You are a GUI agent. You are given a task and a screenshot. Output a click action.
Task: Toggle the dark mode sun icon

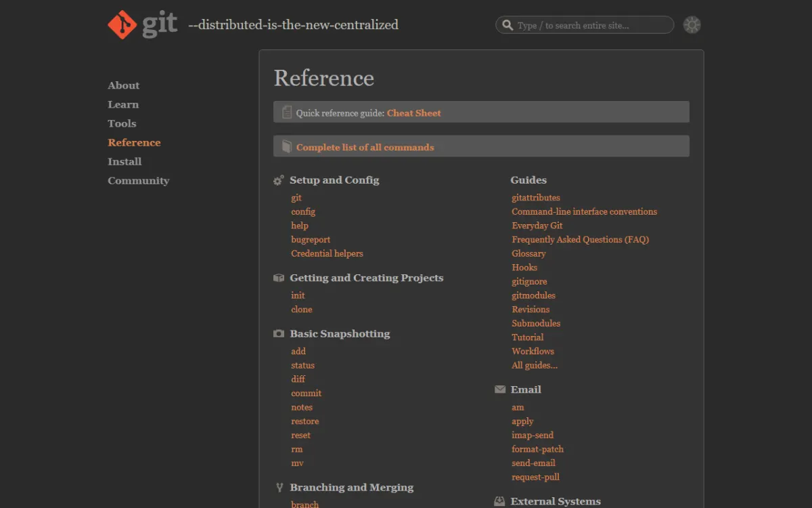click(x=692, y=25)
